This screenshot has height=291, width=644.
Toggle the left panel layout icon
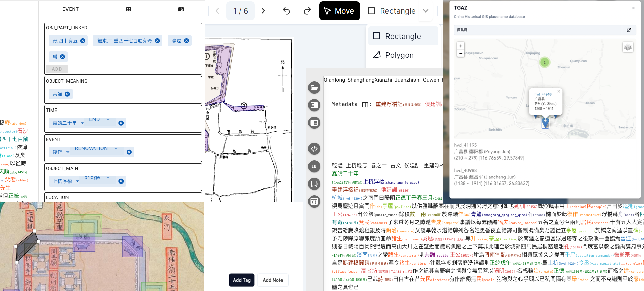pyautogui.click(x=314, y=105)
